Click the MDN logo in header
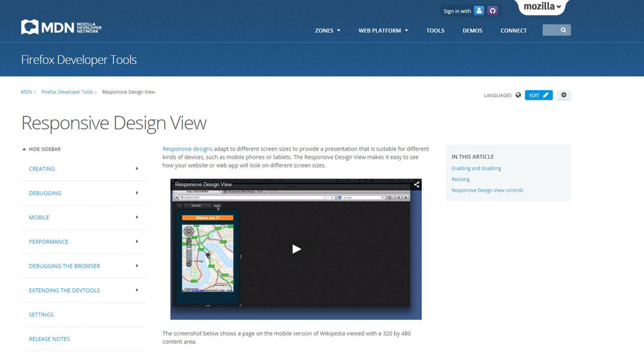 pyautogui.click(x=61, y=27)
